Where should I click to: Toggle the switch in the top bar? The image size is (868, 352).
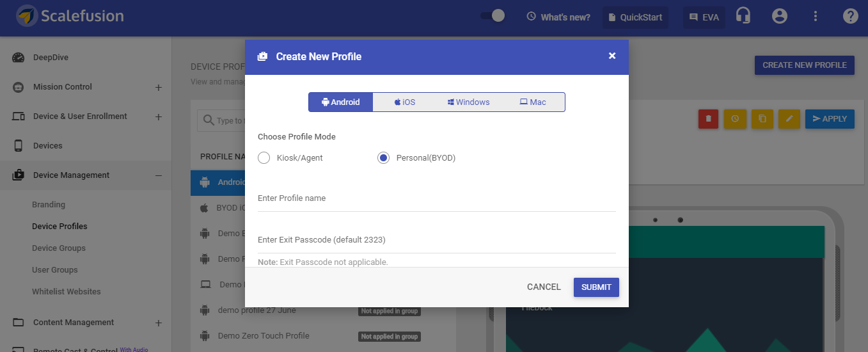[x=493, y=16]
